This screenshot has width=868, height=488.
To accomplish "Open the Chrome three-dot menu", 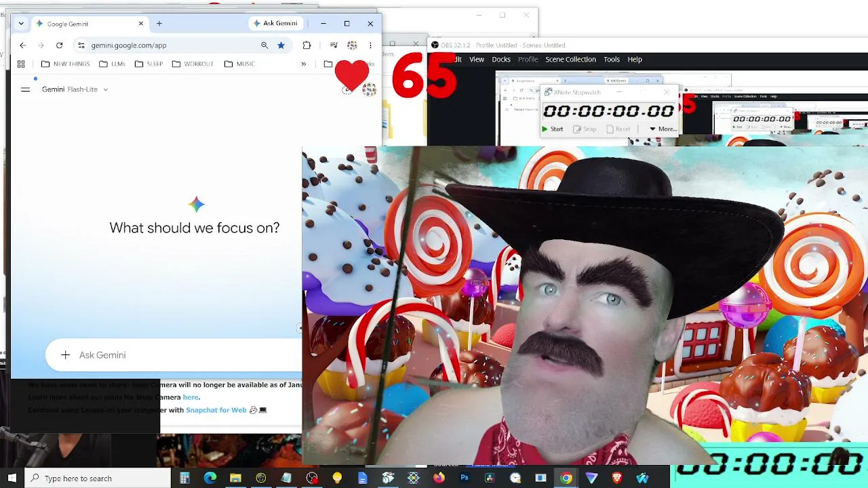I will pos(370,45).
